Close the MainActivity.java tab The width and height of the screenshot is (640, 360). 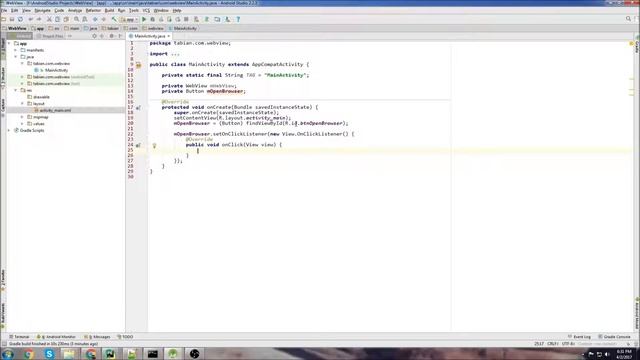[169, 36]
